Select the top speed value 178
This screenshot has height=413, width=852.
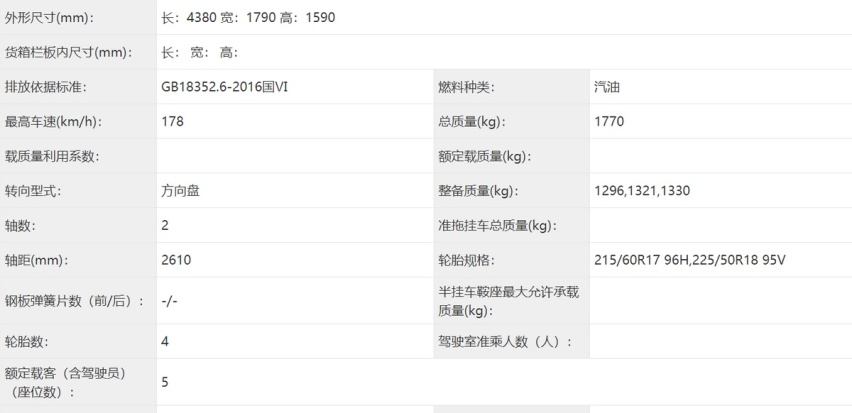point(172,122)
